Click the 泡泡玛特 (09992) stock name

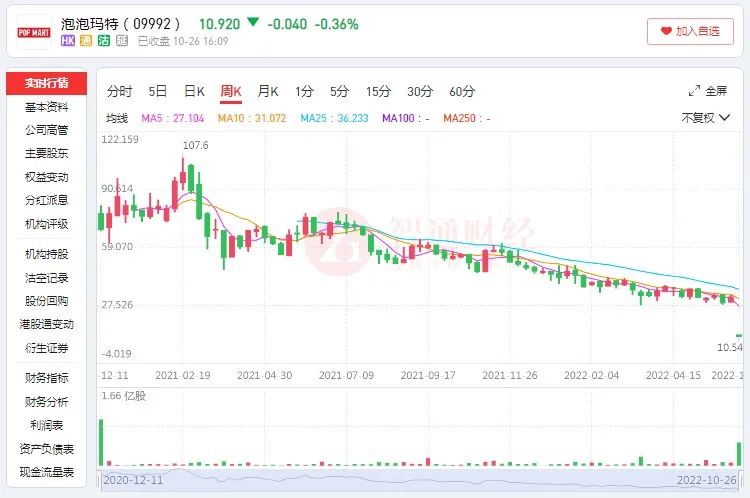coord(121,23)
